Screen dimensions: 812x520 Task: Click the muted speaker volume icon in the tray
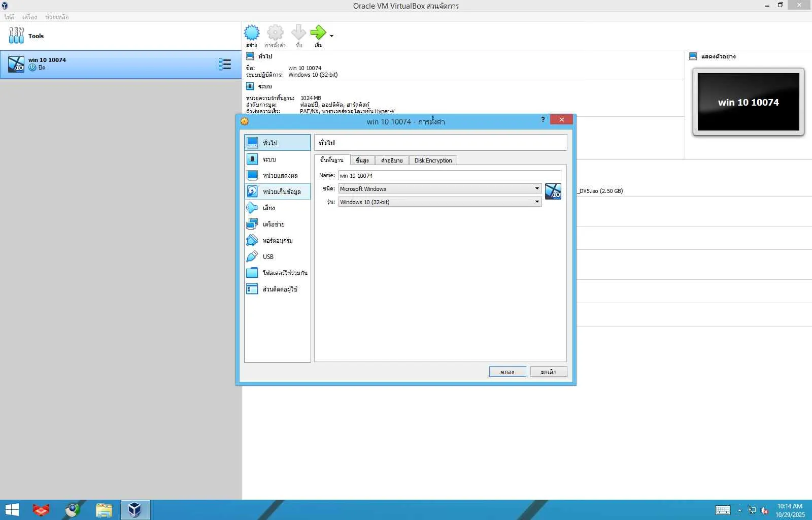764,510
